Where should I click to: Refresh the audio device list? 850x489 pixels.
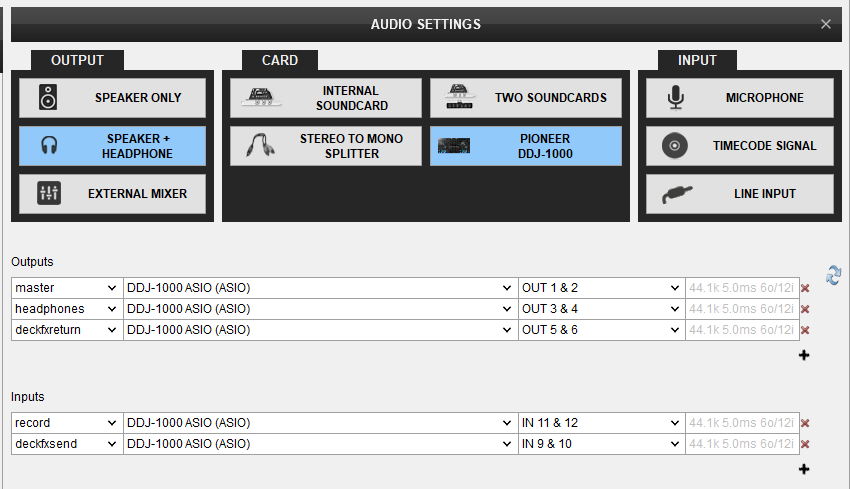[x=833, y=275]
